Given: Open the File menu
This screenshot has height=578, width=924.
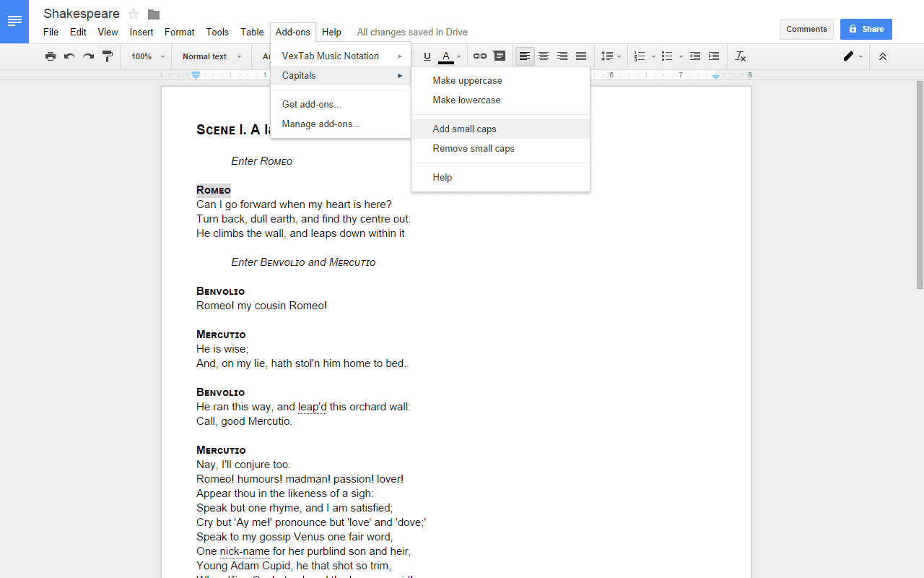Looking at the screenshot, I should (51, 32).
